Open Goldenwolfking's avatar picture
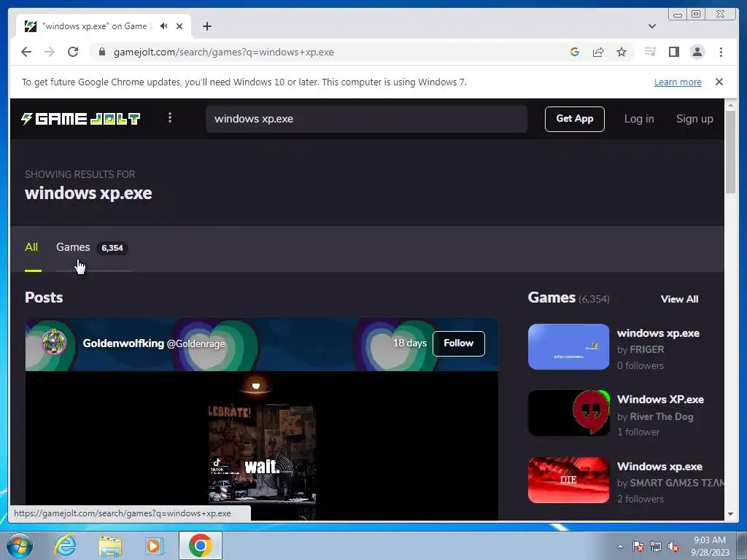 [x=54, y=343]
